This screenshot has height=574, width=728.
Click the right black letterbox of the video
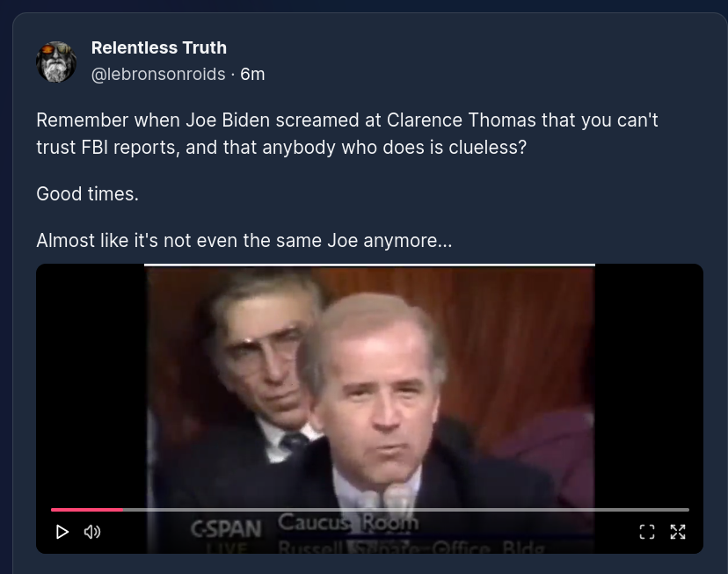coord(649,385)
